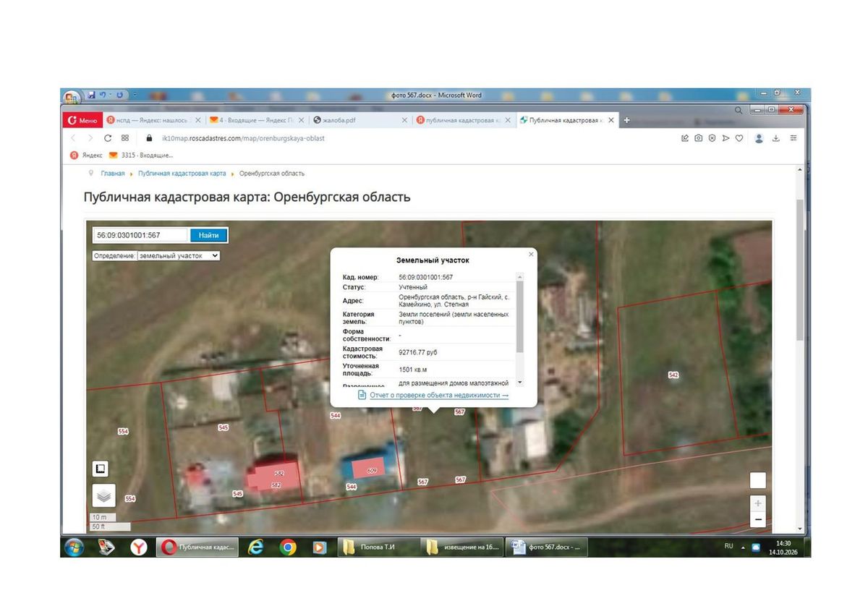This screenshot has height=614, width=868.
Task: Take a page snapshot with camera icon
Action: [698, 137]
